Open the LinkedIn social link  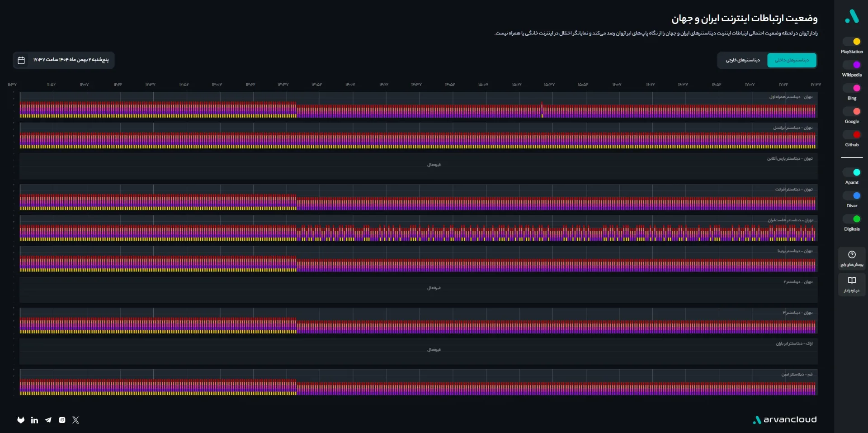click(34, 420)
